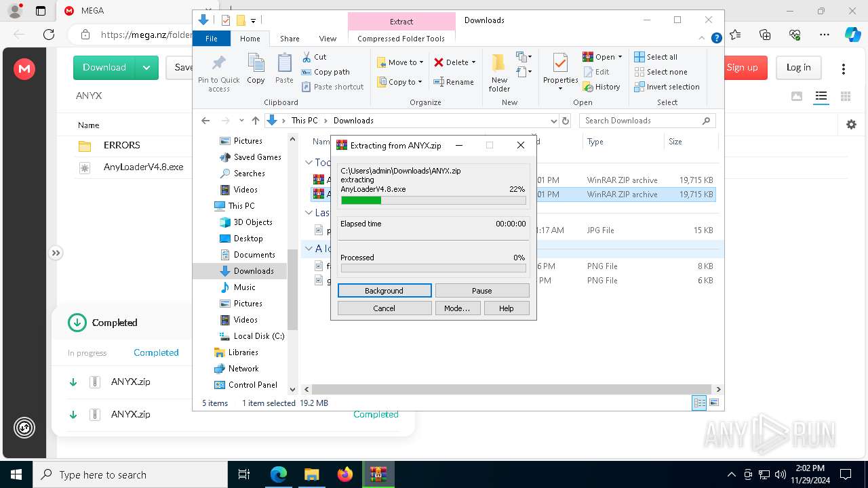Expand the Move to dropdown

pos(421,62)
